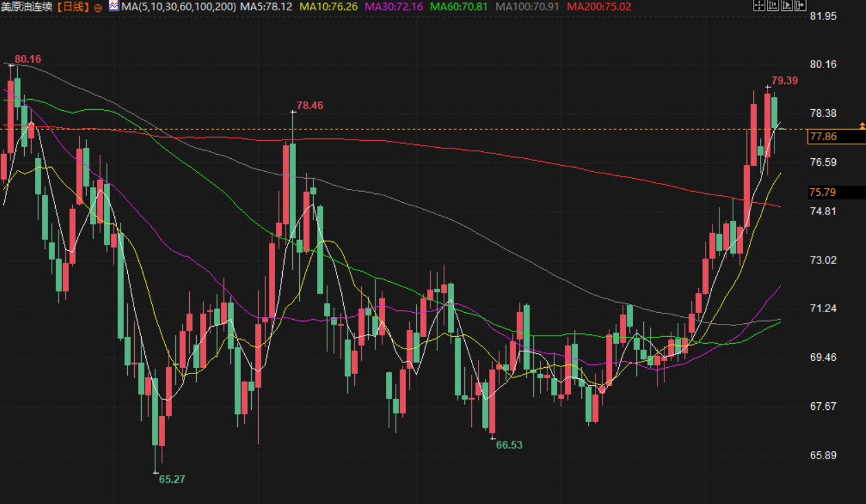Image resolution: width=866 pixels, height=504 pixels.
Task: Click the 65.89 axis price label
Action: (x=823, y=455)
